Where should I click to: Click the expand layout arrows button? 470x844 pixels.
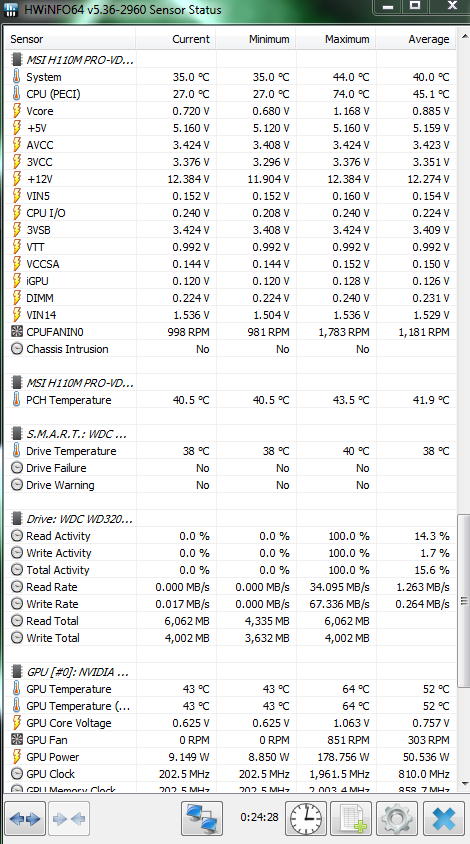[x=25, y=819]
